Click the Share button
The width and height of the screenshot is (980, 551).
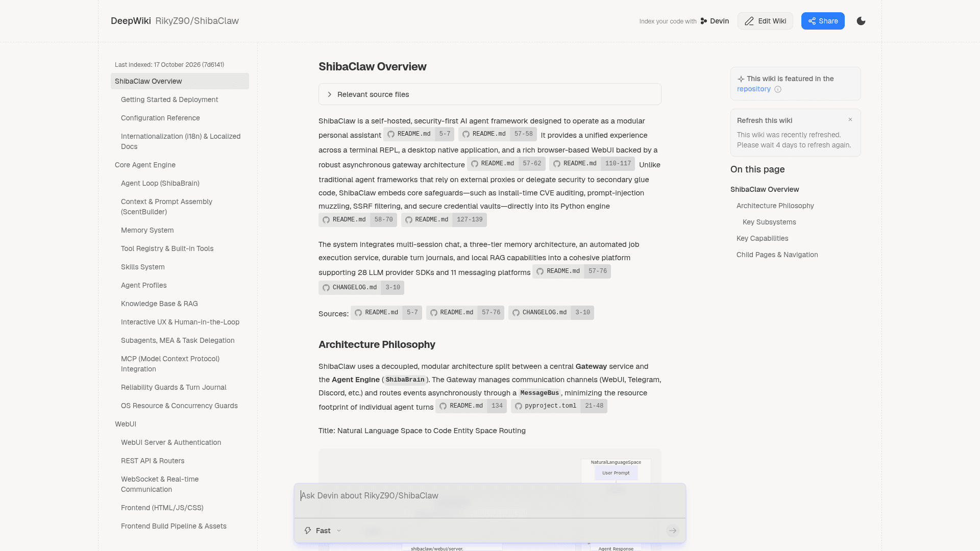[x=823, y=21]
